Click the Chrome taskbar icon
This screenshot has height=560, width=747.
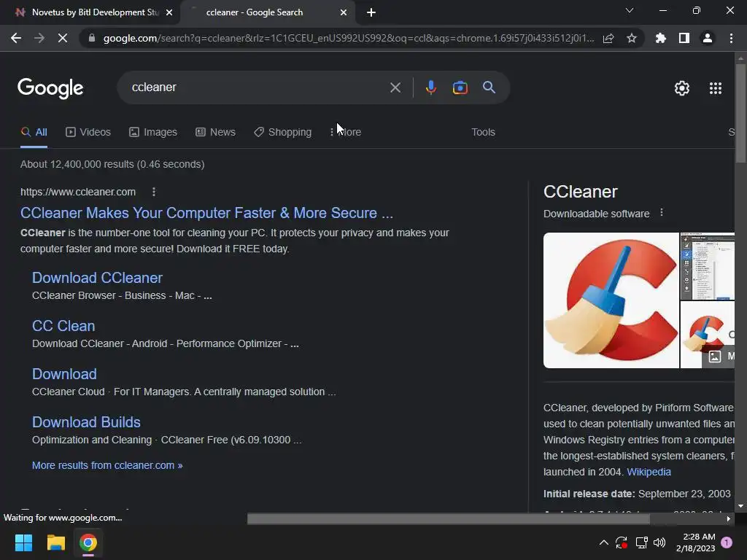(88, 542)
